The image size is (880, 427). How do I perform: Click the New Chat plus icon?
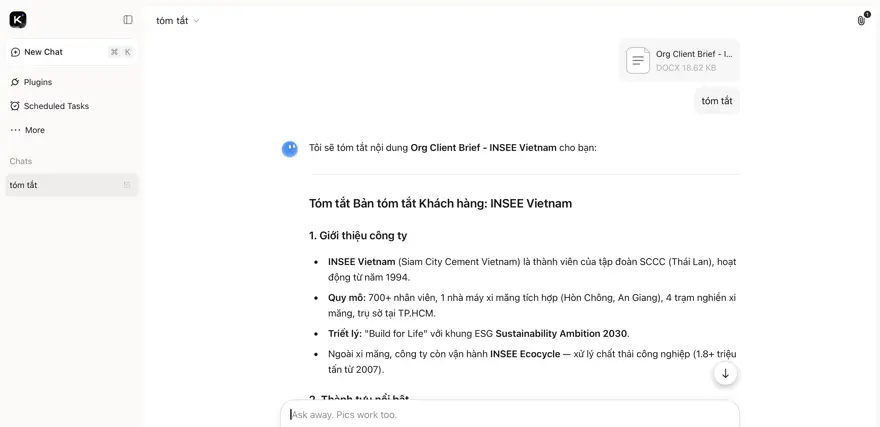(x=15, y=52)
